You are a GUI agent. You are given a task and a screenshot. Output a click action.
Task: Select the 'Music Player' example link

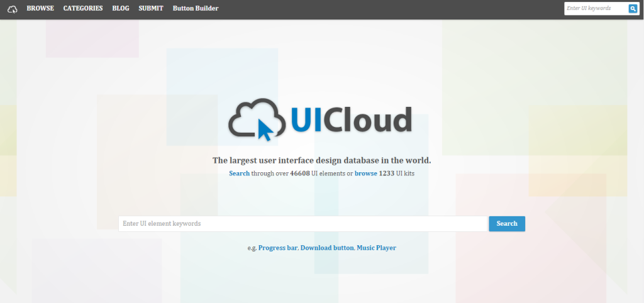coord(376,248)
